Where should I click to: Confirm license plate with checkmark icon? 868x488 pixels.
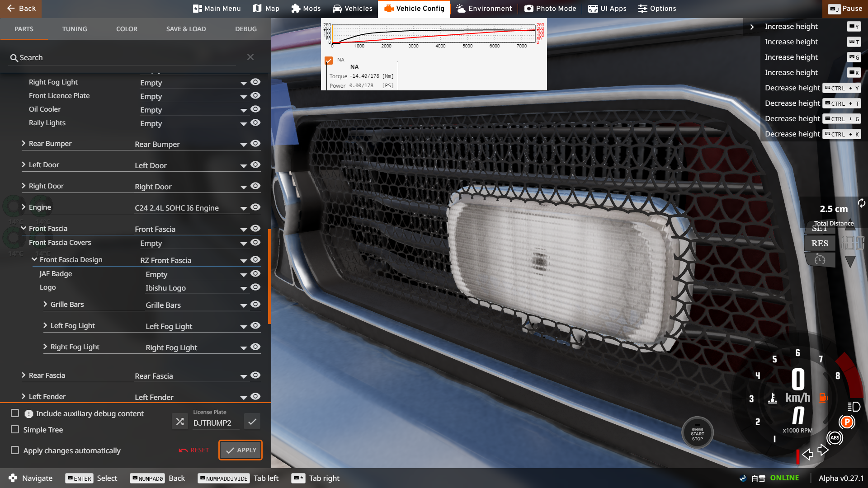click(x=252, y=422)
